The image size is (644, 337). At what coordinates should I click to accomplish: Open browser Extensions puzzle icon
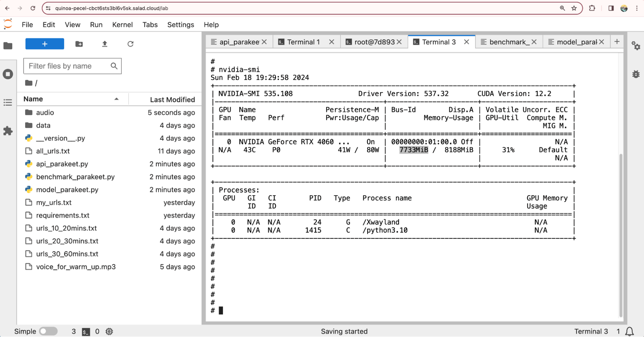click(x=592, y=8)
